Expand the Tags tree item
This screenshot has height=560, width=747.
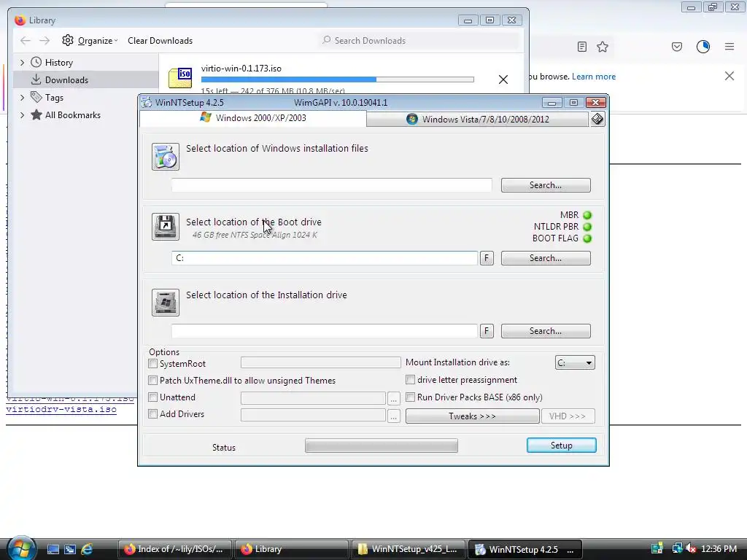pyautogui.click(x=22, y=98)
